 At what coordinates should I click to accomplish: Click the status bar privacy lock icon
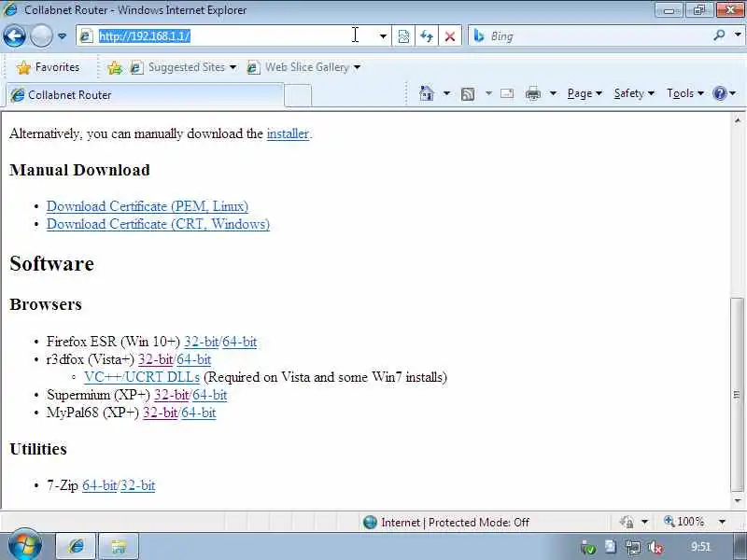[627, 523]
